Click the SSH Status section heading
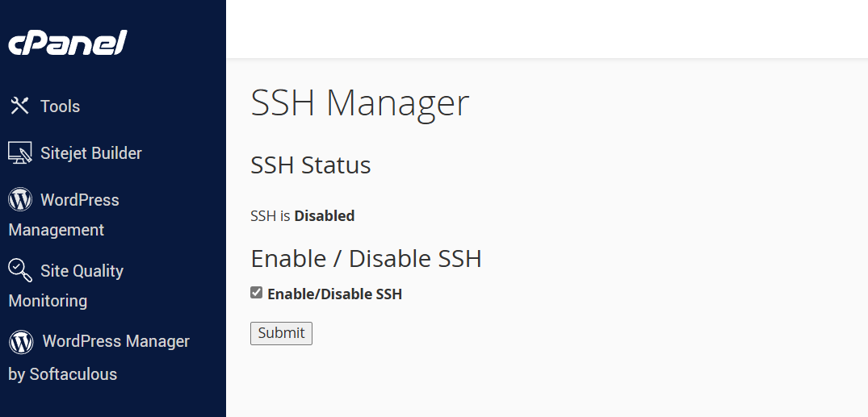Image resolution: width=868 pixels, height=417 pixels. click(x=311, y=165)
